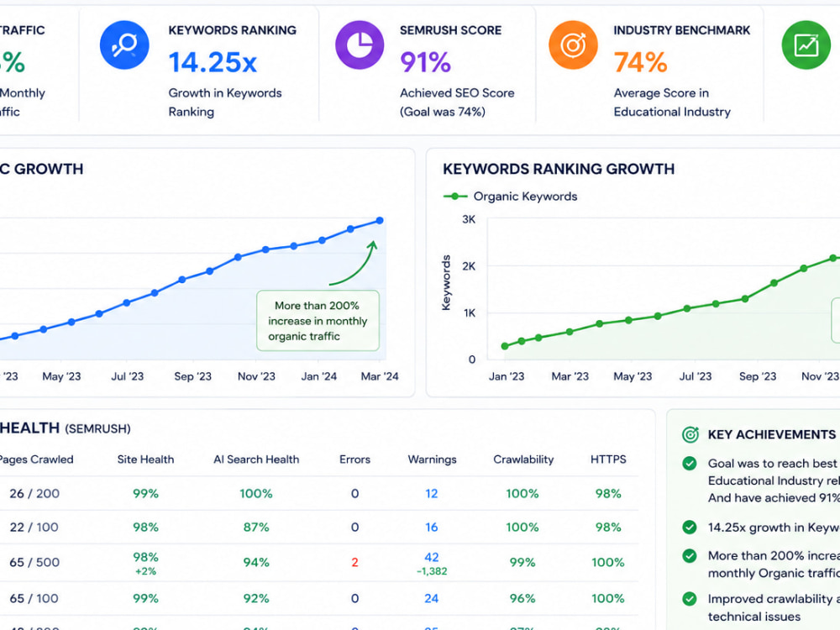Click the '-1,382' warnings change value
The width and height of the screenshot is (840, 630).
(x=432, y=571)
